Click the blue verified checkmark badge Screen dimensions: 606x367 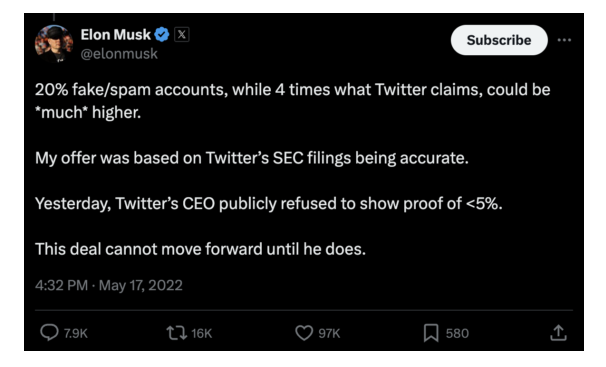(x=162, y=35)
